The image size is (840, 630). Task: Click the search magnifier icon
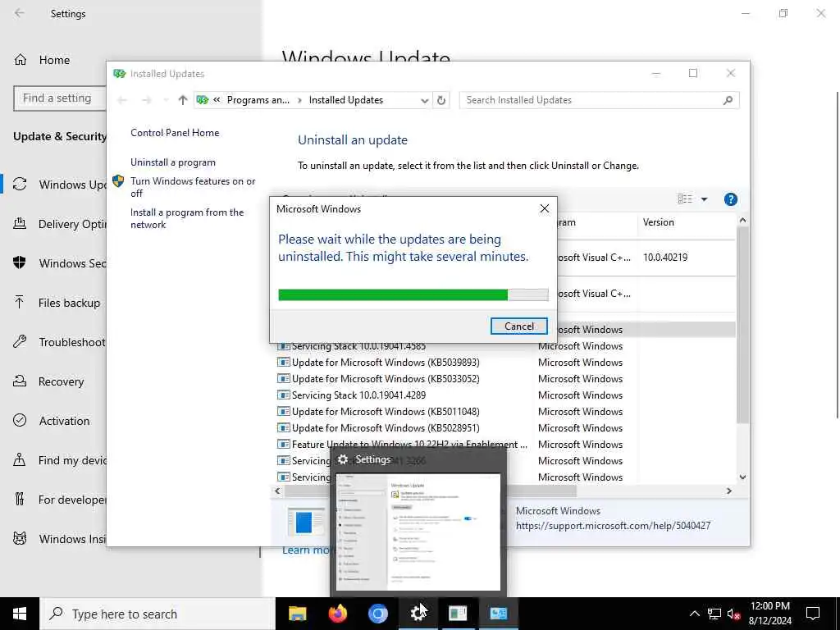pos(728,100)
